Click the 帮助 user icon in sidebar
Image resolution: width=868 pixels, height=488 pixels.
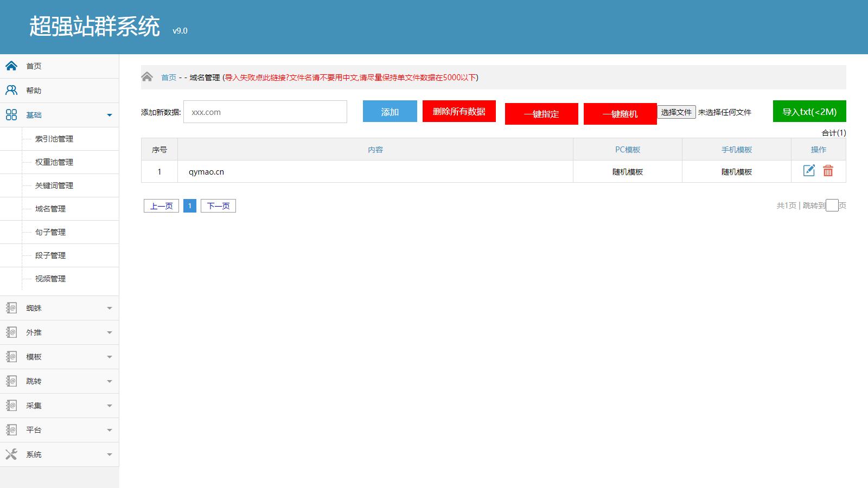(x=11, y=91)
